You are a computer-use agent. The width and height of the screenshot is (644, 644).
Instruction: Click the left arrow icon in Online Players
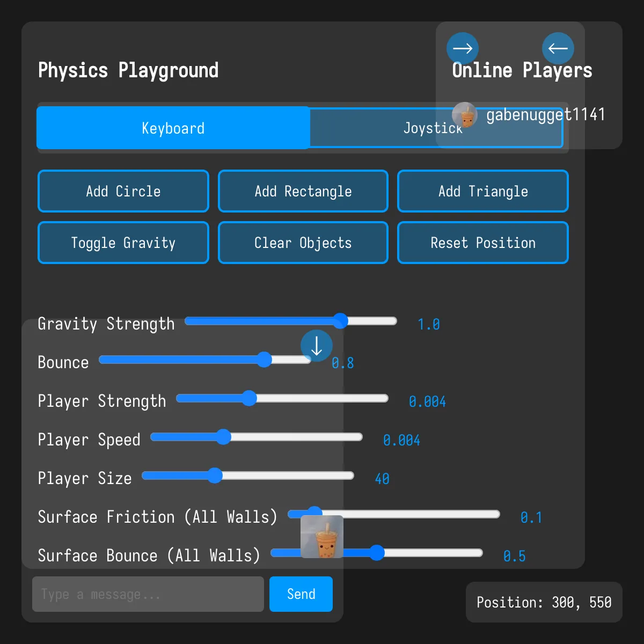[x=558, y=48]
